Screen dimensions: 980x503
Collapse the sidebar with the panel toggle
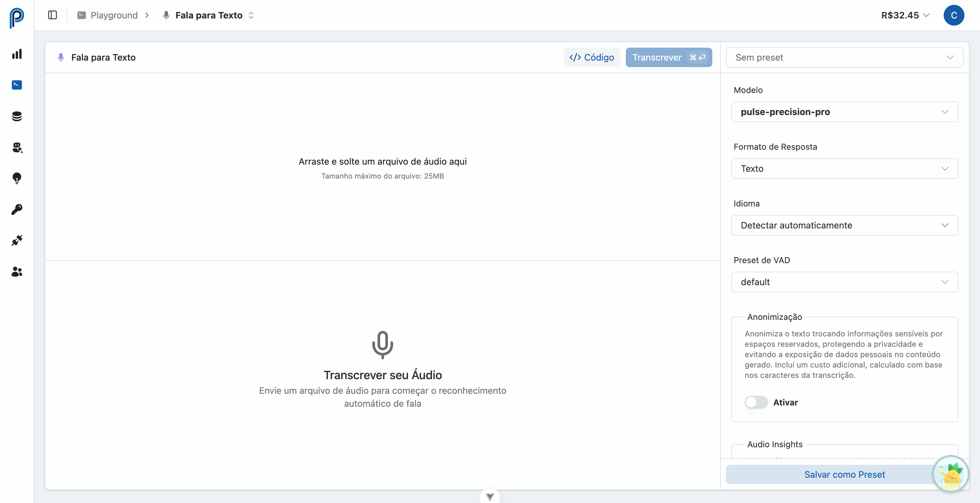pyautogui.click(x=52, y=15)
